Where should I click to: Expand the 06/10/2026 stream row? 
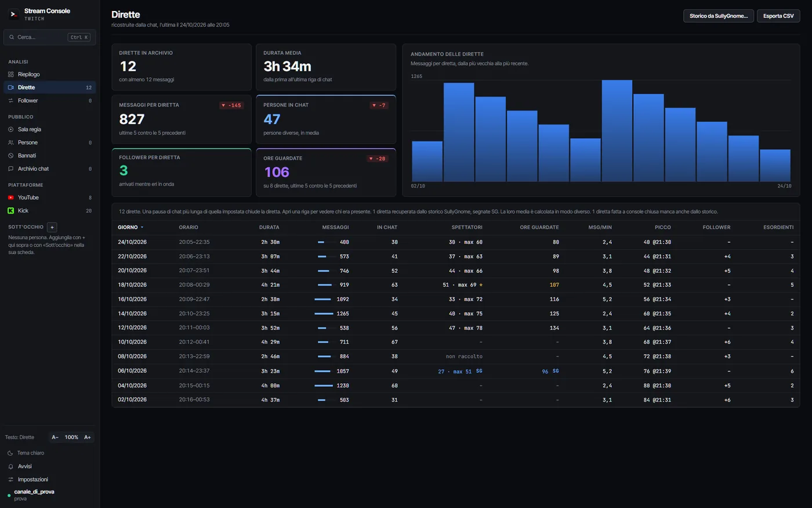[x=455, y=371]
